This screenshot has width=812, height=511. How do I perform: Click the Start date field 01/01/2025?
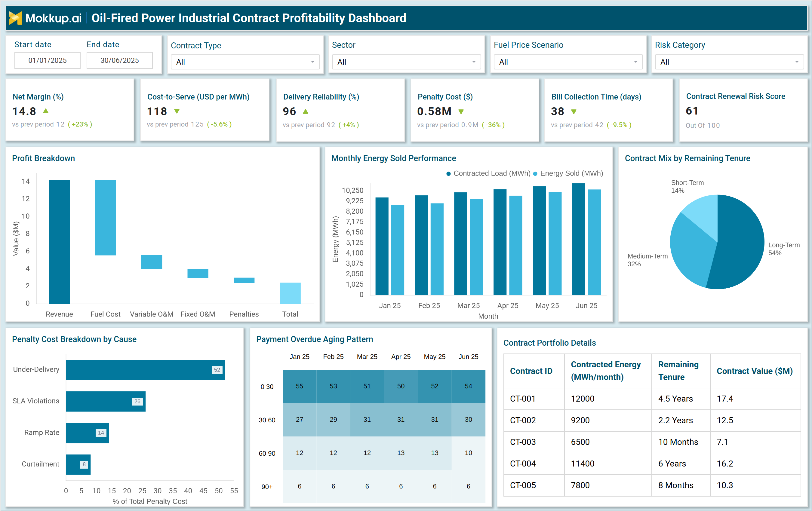[x=48, y=60]
